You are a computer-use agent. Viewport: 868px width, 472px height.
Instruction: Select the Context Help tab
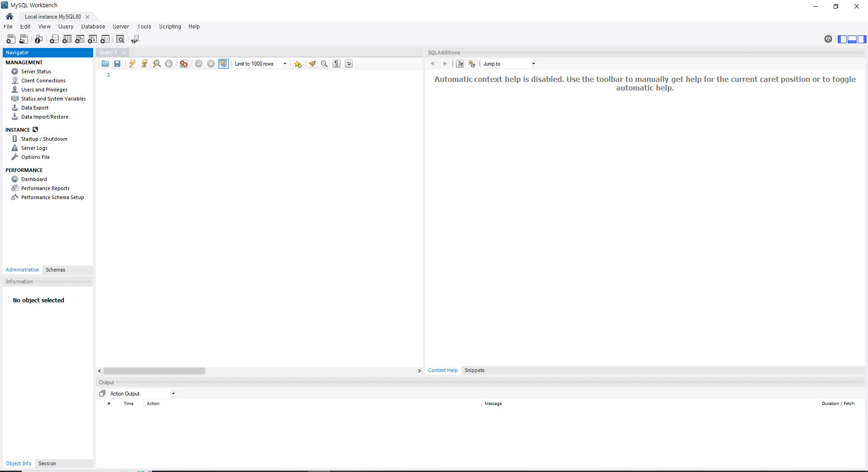coord(443,370)
